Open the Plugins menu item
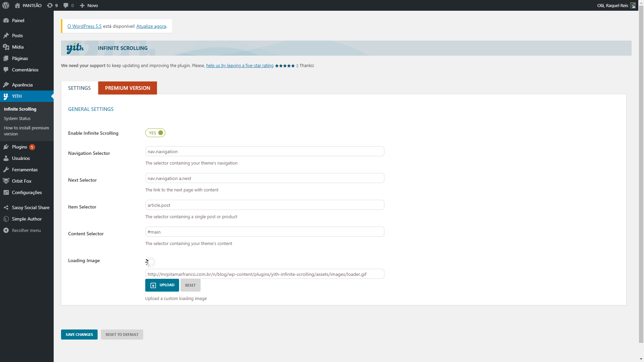The image size is (644, 362). coord(27,147)
